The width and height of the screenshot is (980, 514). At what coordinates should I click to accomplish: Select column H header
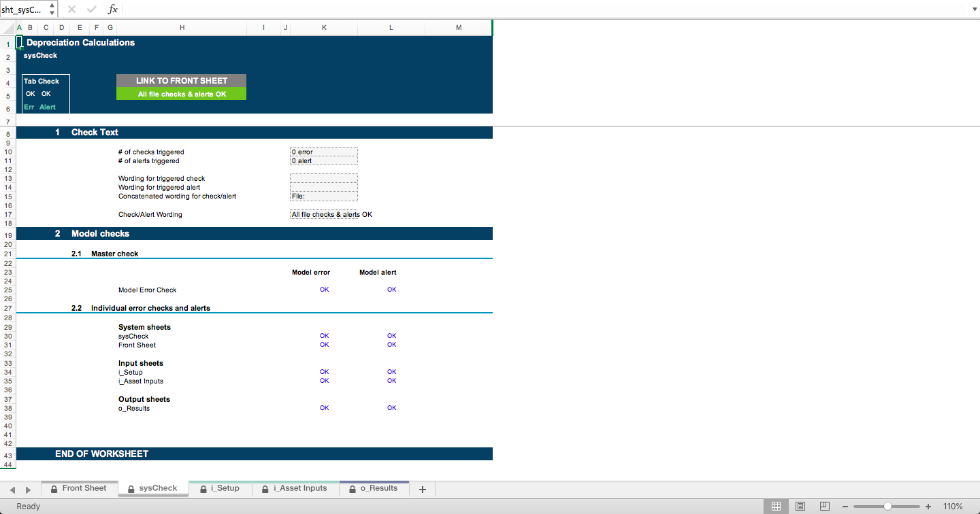point(182,28)
